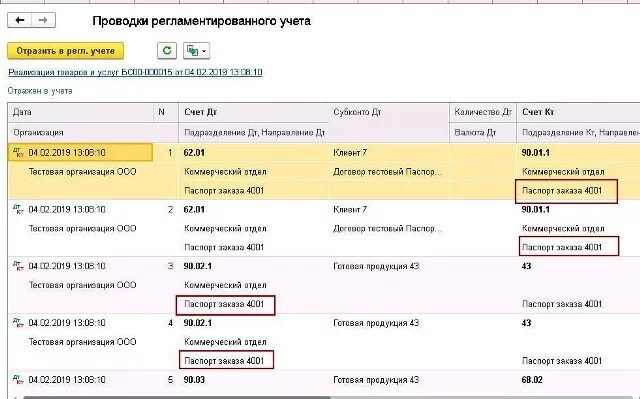Open the Реализация товаров и услуг document link

[x=135, y=72]
